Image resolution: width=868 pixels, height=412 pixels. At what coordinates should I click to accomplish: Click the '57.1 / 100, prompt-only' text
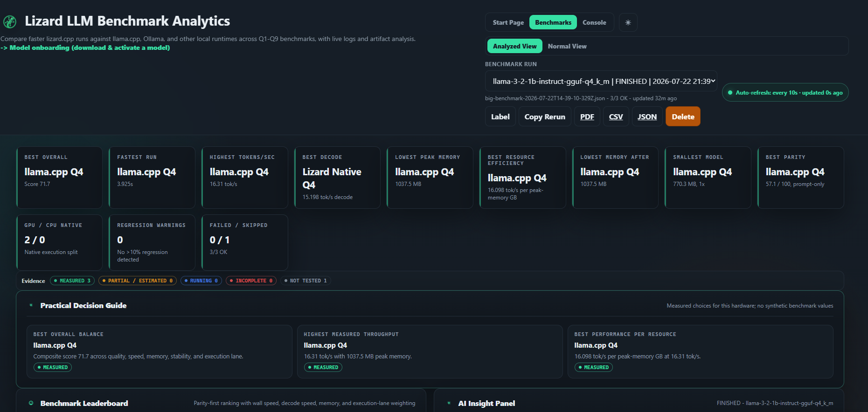point(795,184)
